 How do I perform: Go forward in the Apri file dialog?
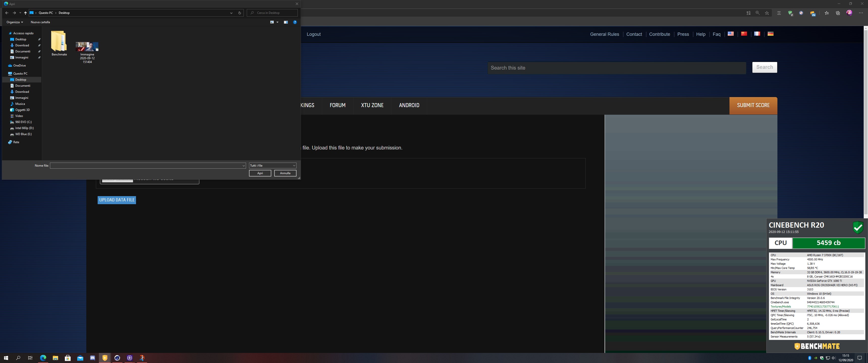(14, 13)
